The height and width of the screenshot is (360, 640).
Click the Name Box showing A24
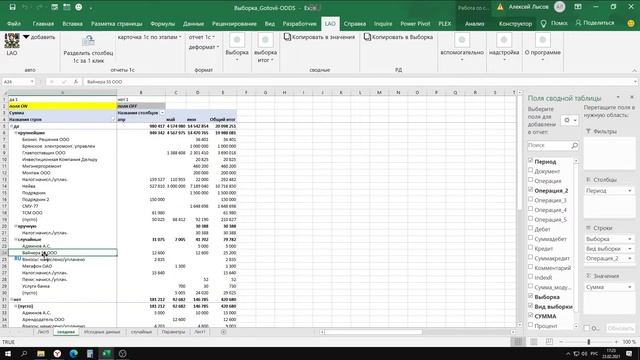tap(18, 82)
